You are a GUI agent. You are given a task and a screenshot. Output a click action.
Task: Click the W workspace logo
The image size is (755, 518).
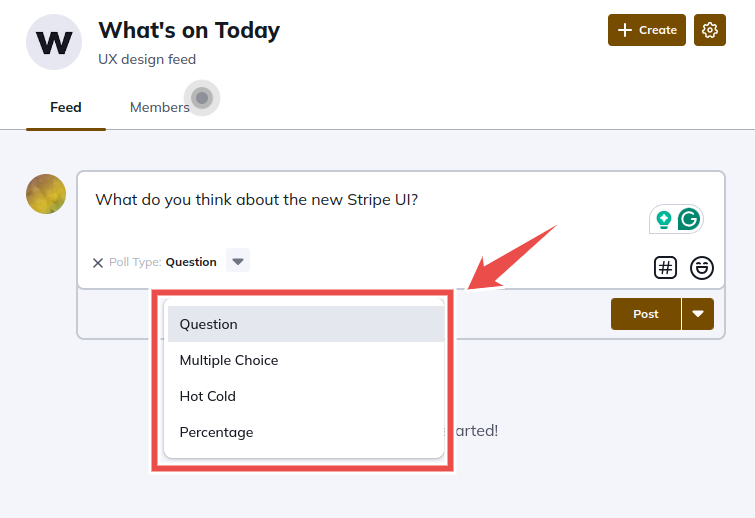coord(54,42)
